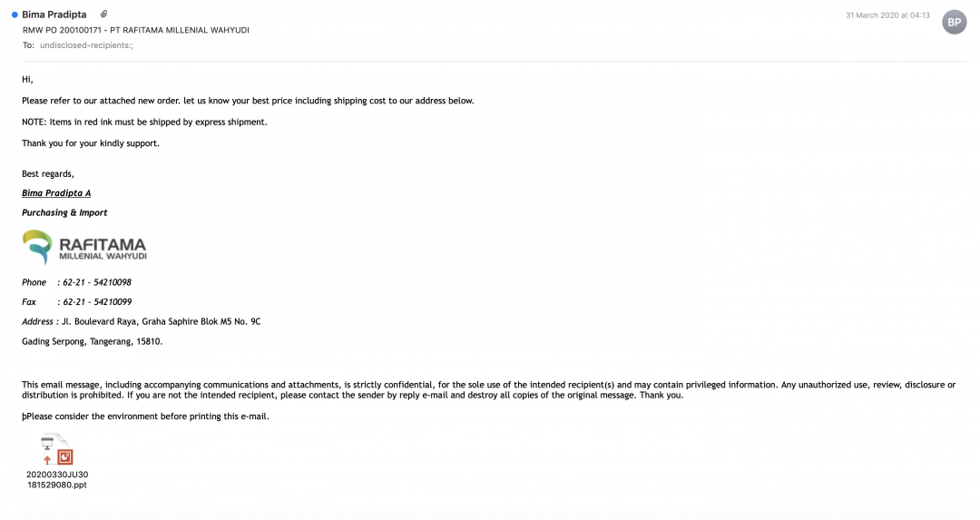Click sender name Bima Pradipta in header
The width and height of the screenshot is (980, 520).
[55, 15]
